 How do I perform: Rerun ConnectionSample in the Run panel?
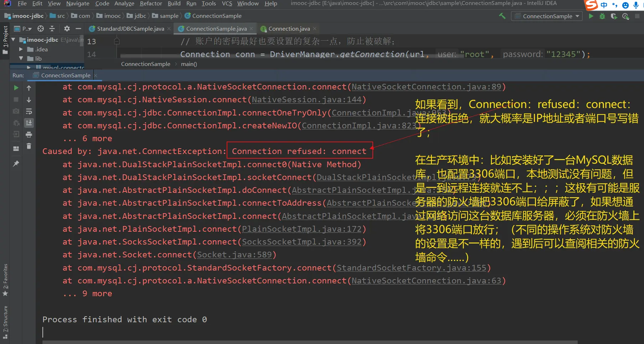16,88
